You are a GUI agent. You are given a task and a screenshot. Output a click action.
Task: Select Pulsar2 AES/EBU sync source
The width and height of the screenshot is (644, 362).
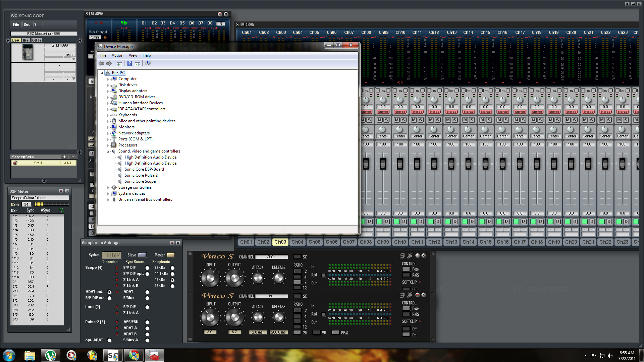[x=147, y=322]
